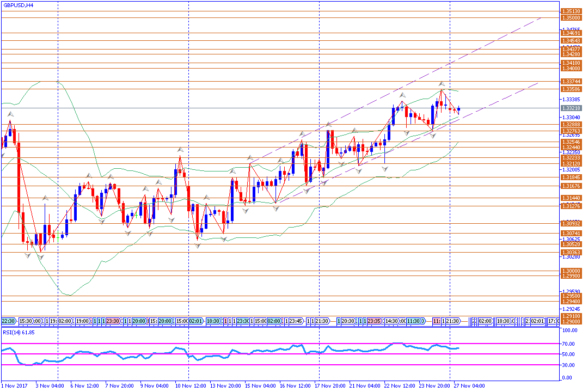Select the 10 Nov 12:00 time axis label
The image size is (588, 392).
tap(191, 385)
